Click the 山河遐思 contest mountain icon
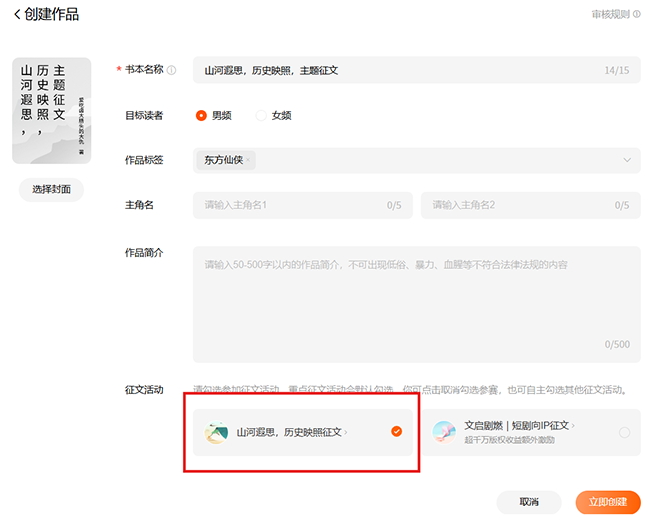Image resolution: width=650 pixels, height=516 pixels. pos(215,432)
